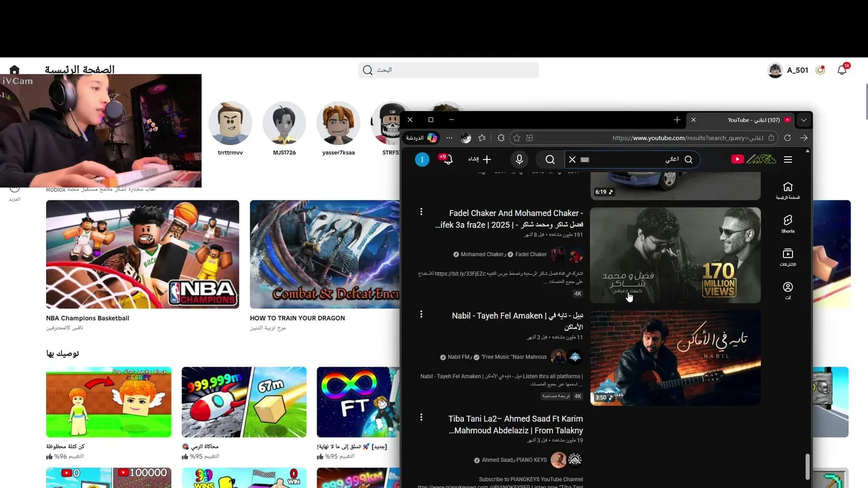Viewport: 868px width, 488px height.
Task: Click the YouTube Create plus button
Action: [480, 159]
